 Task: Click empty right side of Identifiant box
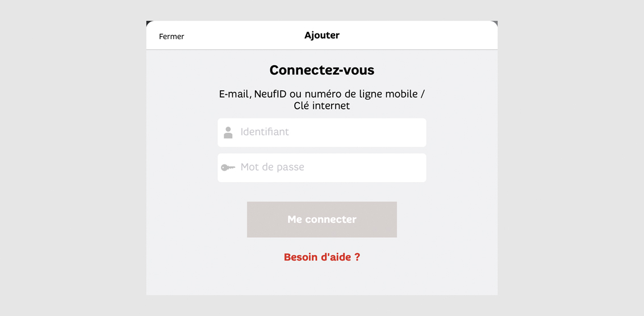(370, 133)
